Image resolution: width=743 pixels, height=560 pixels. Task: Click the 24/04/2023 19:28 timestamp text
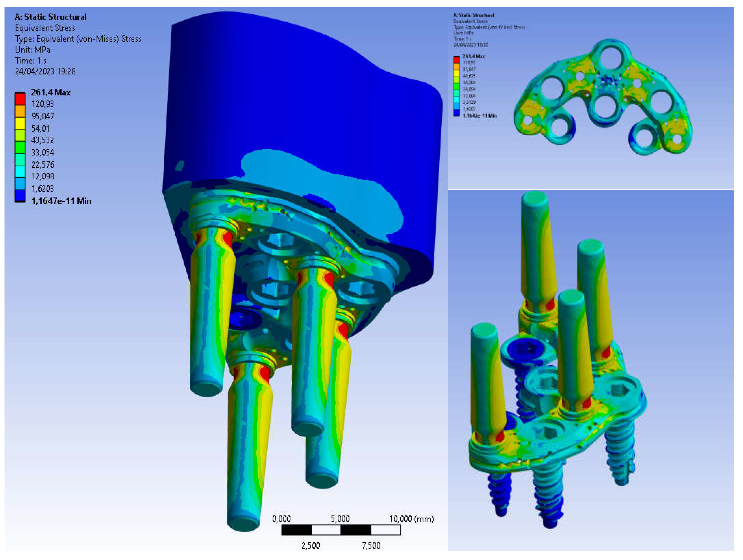45,71
